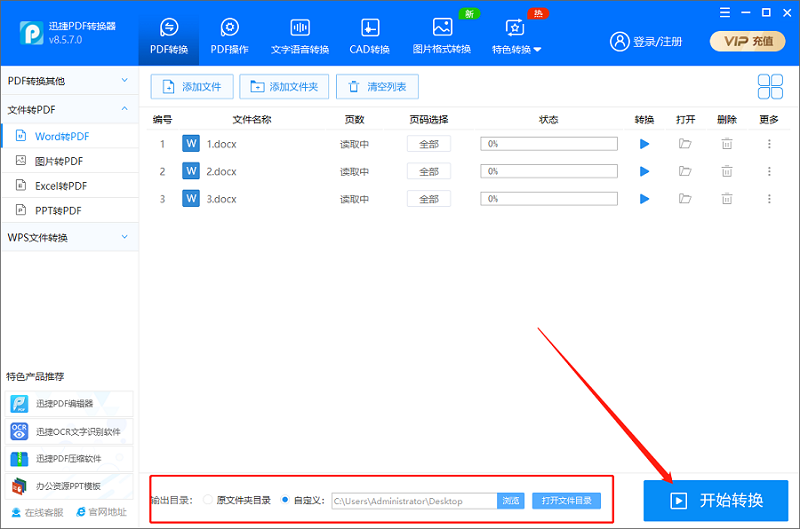Delete 3.docx with trash icon
The height and width of the screenshot is (529, 800).
point(727,198)
